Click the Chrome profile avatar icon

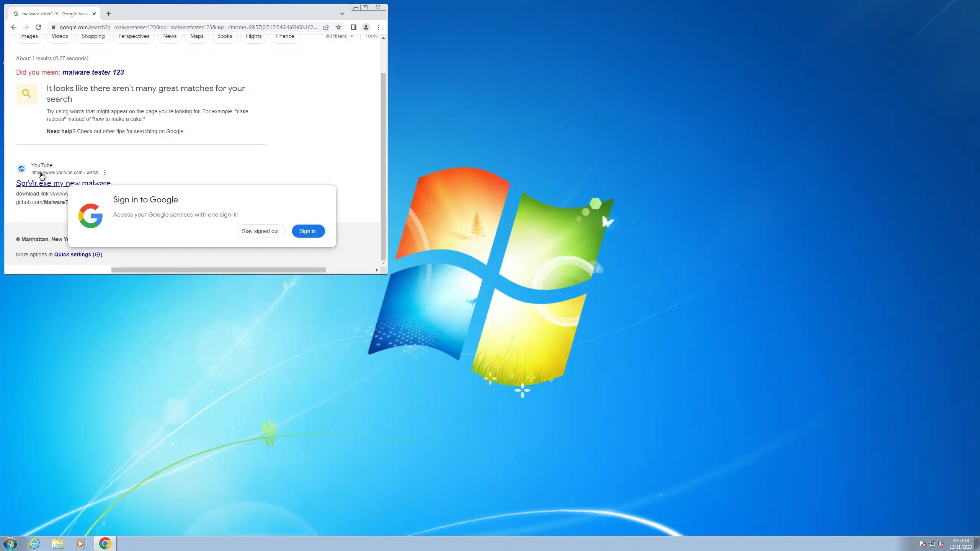(x=366, y=27)
